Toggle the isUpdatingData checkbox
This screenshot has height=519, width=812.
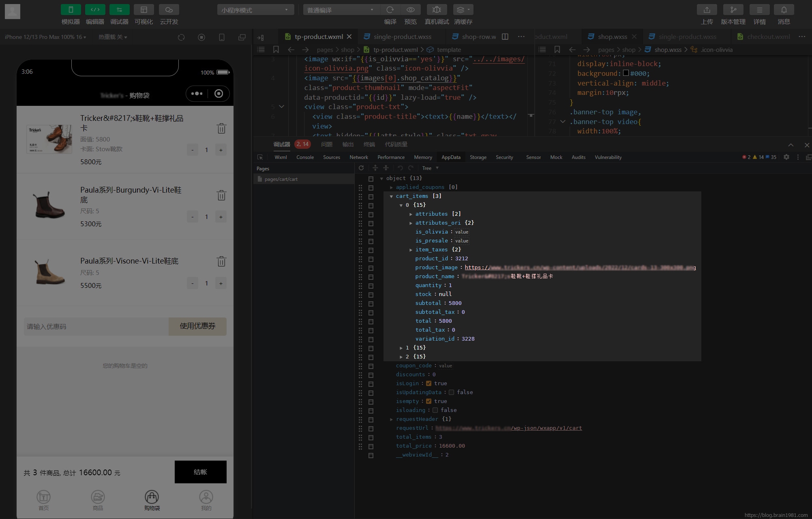(x=451, y=392)
